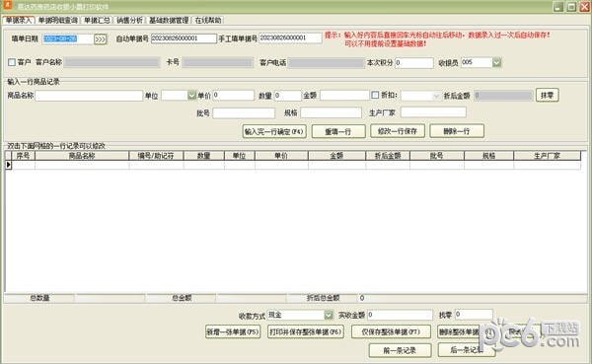This screenshot has height=364, width=592.
Task: Click the 抹零 button
Action: (547, 95)
